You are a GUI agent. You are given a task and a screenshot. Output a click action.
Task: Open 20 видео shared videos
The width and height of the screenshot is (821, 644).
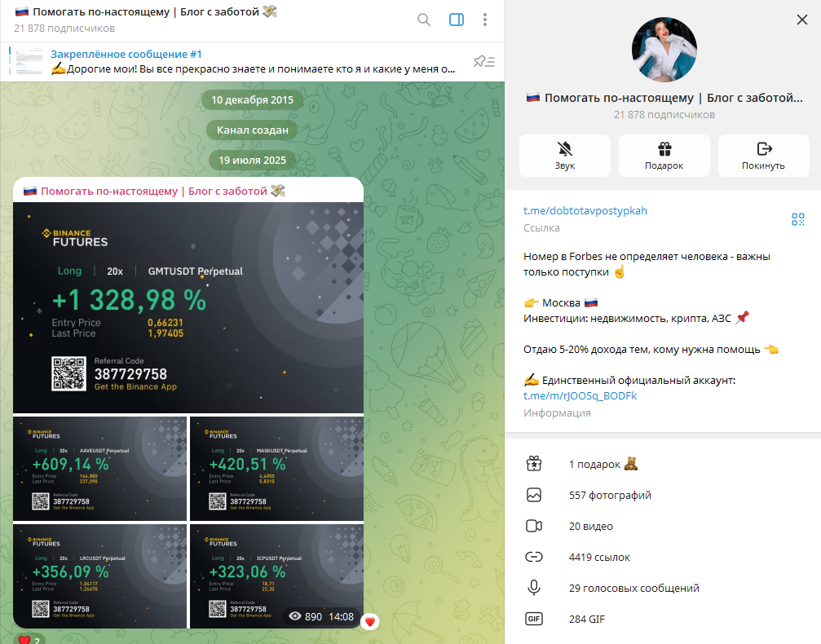(663, 526)
